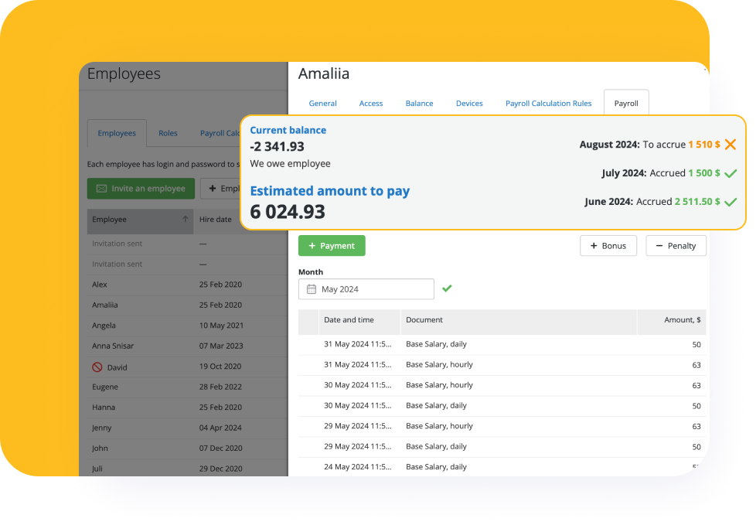Screen dimensions: 756x532
Task: Click the calendar icon in Month field
Action: click(x=312, y=288)
